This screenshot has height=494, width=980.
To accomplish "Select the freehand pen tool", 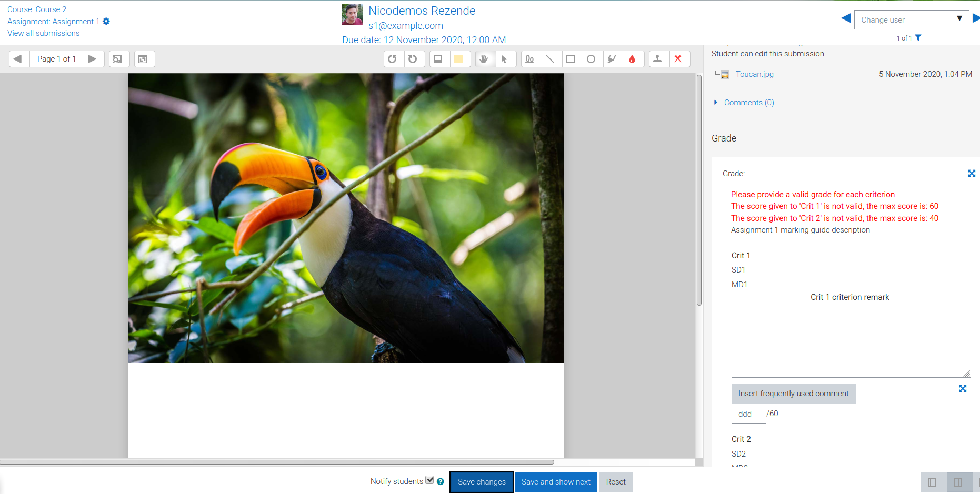I will tap(530, 59).
